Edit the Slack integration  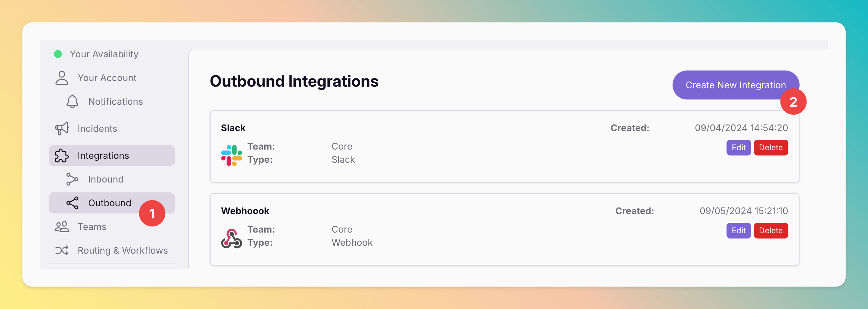pyautogui.click(x=738, y=147)
